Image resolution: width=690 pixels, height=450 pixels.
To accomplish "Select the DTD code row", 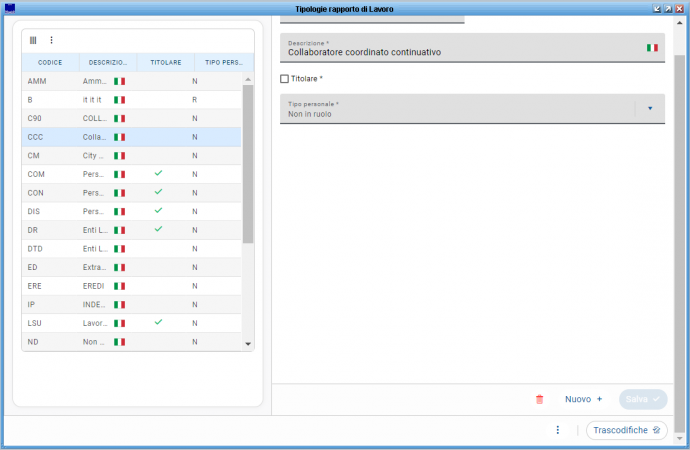I will [132, 249].
